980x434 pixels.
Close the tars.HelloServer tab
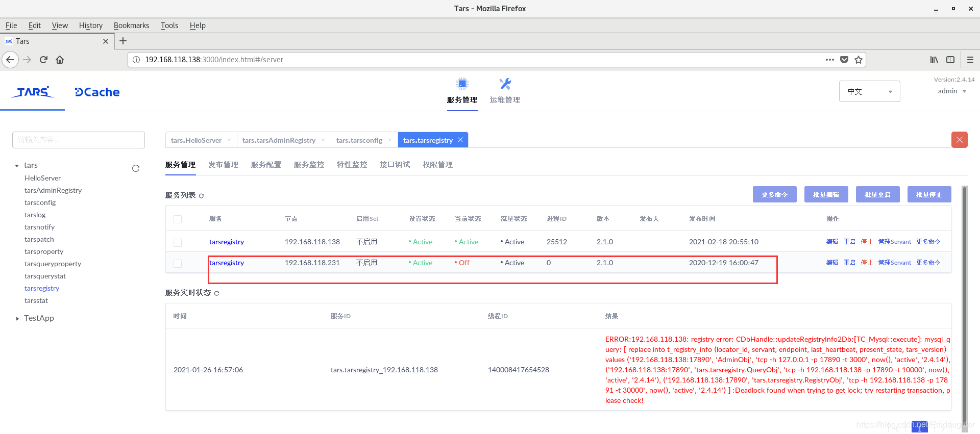(x=229, y=140)
